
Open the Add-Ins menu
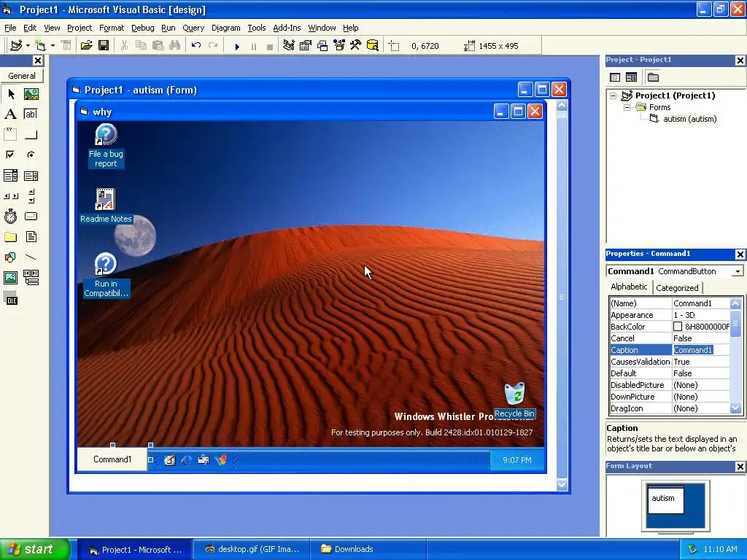coord(287,28)
